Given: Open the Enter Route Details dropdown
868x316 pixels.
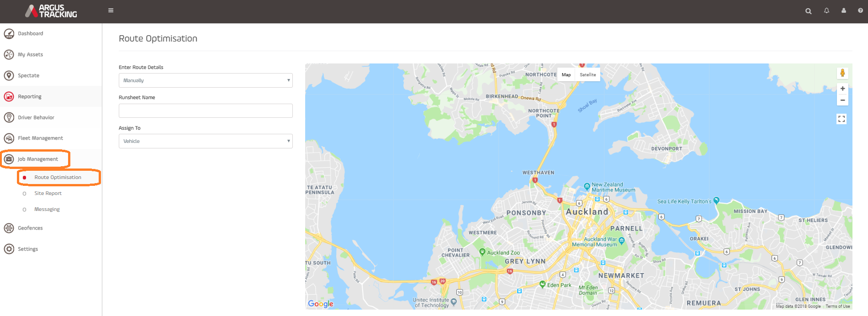Looking at the screenshot, I should (206, 80).
